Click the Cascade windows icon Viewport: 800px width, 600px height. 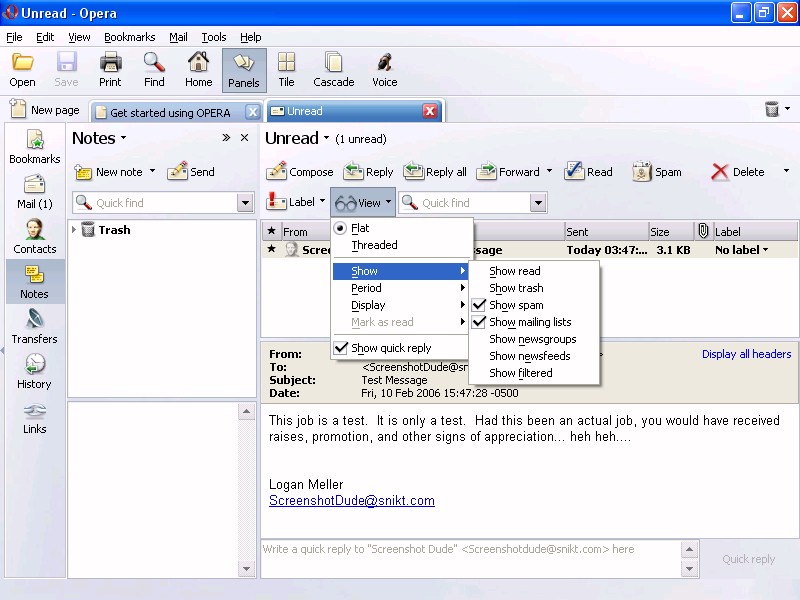[x=333, y=70]
